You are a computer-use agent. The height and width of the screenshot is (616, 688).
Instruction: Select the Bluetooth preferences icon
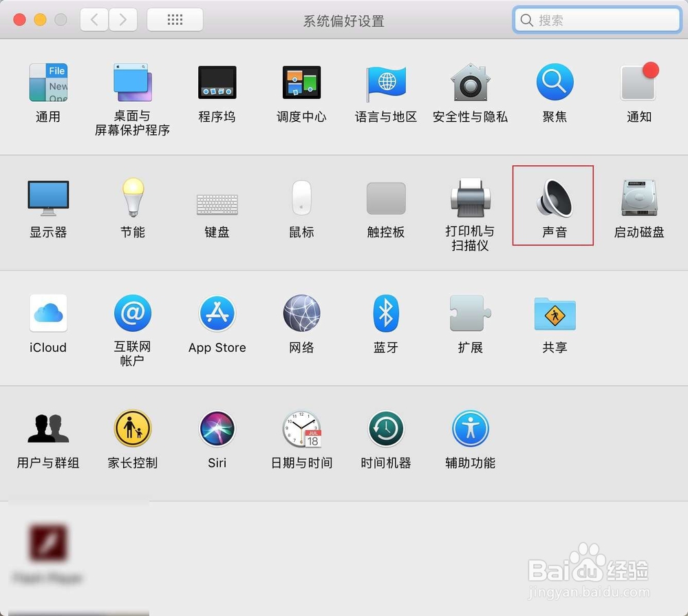[x=385, y=314]
